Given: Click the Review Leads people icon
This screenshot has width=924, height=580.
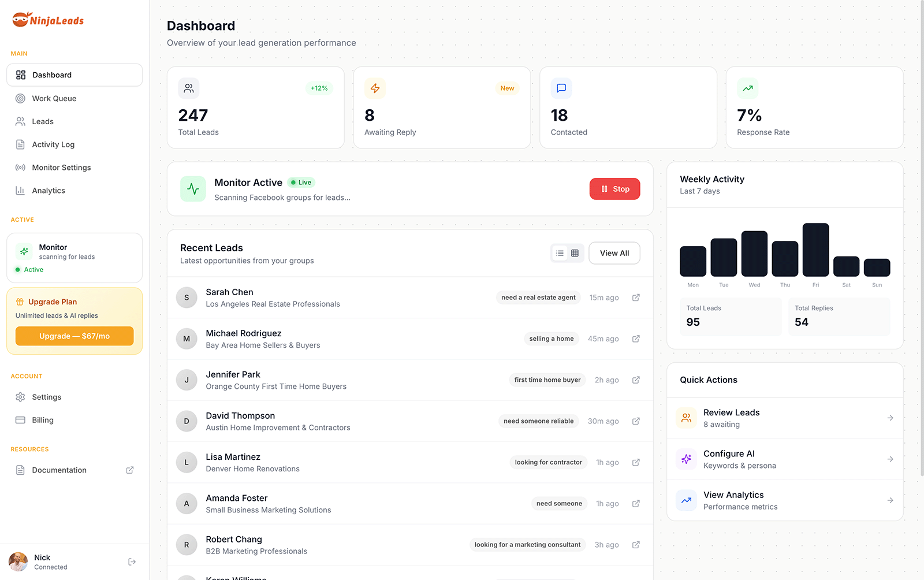Looking at the screenshot, I should click(x=686, y=418).
